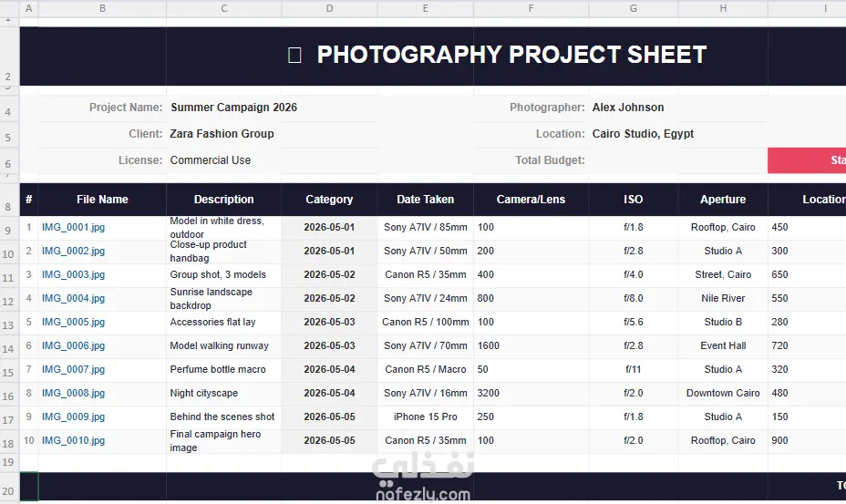This screenshot has height=504, width=846.
Task: Select the Alex Johnson photographer cell
Action: coord(628,108)
